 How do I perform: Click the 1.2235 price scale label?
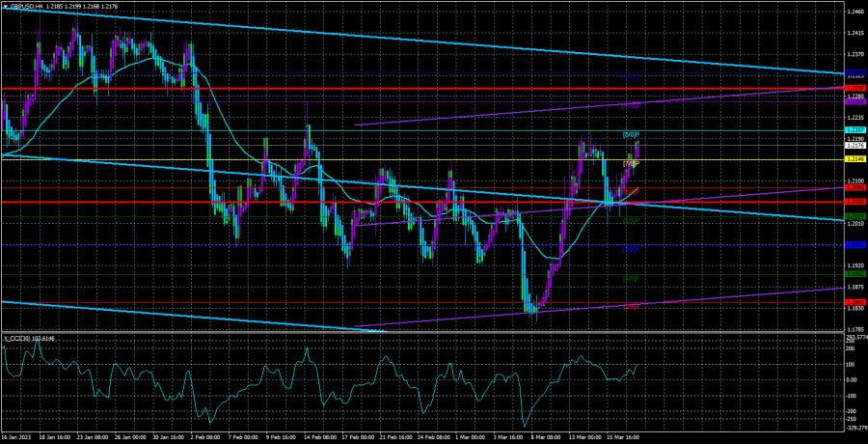click(855, 118)
